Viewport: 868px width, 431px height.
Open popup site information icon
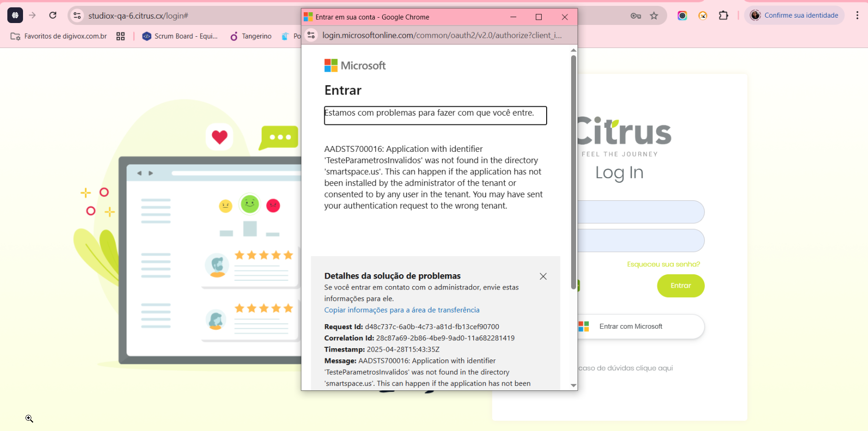tap(311, 35)
